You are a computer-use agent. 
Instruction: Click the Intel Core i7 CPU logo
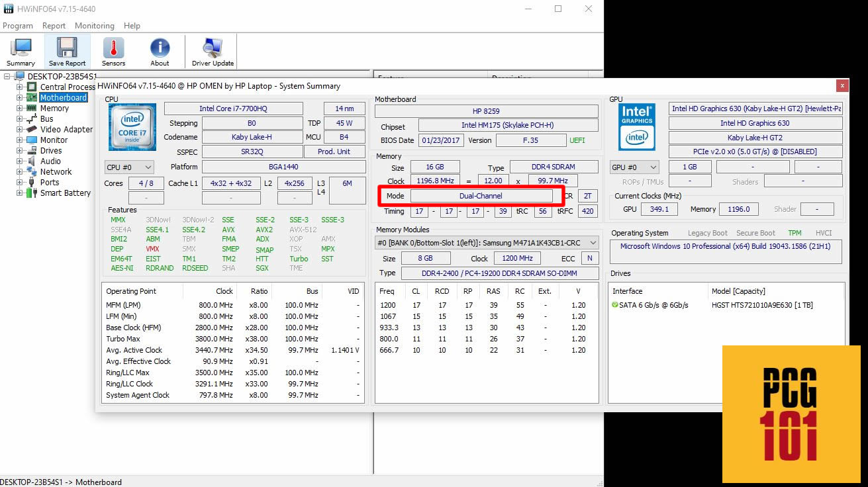click(132, 127)
